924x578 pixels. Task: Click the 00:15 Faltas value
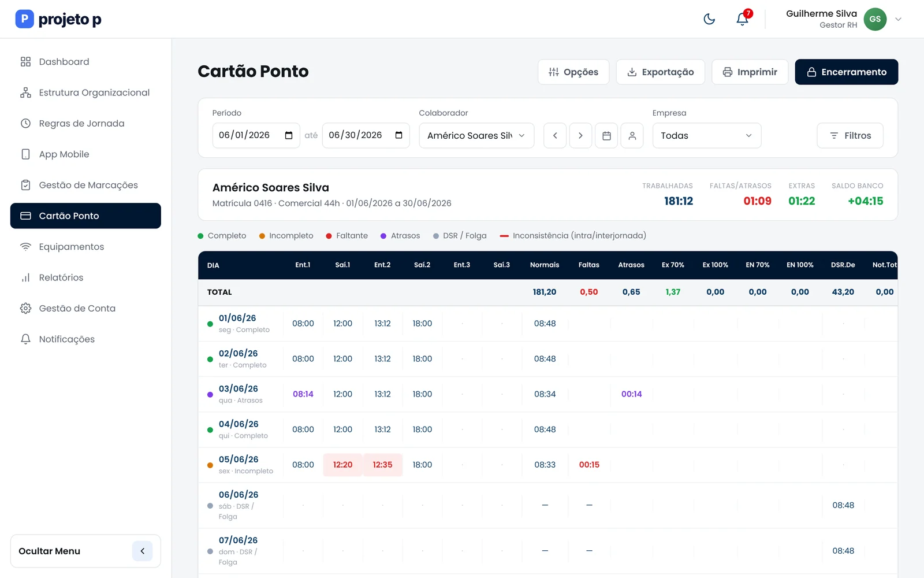click(589, 465)
